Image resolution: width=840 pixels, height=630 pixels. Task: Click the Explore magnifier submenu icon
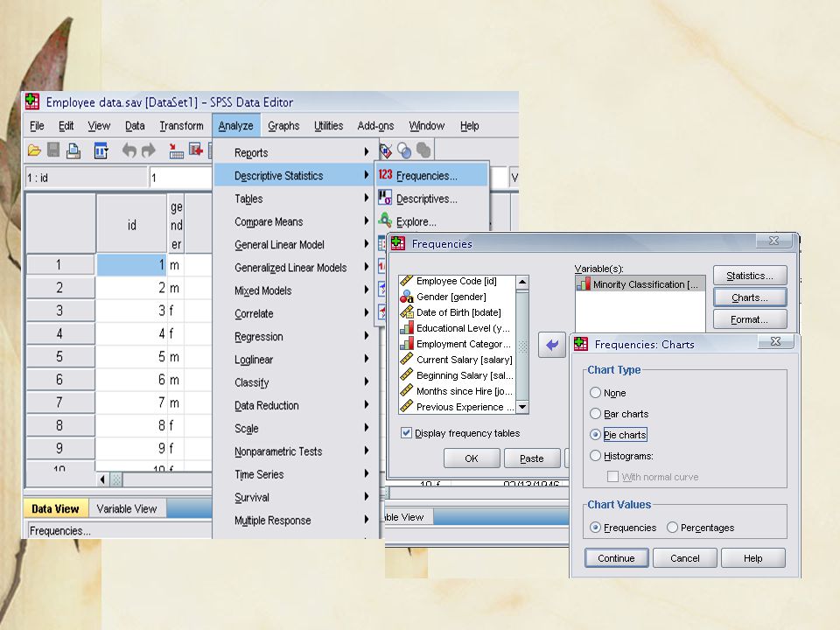tap(385, 220)
